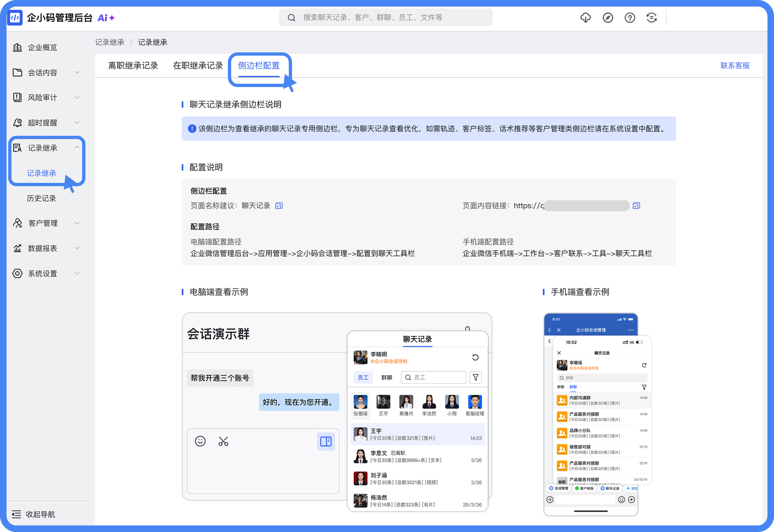Select the 员工 tab in example panel
774x532 pixels.
(363, 377)
